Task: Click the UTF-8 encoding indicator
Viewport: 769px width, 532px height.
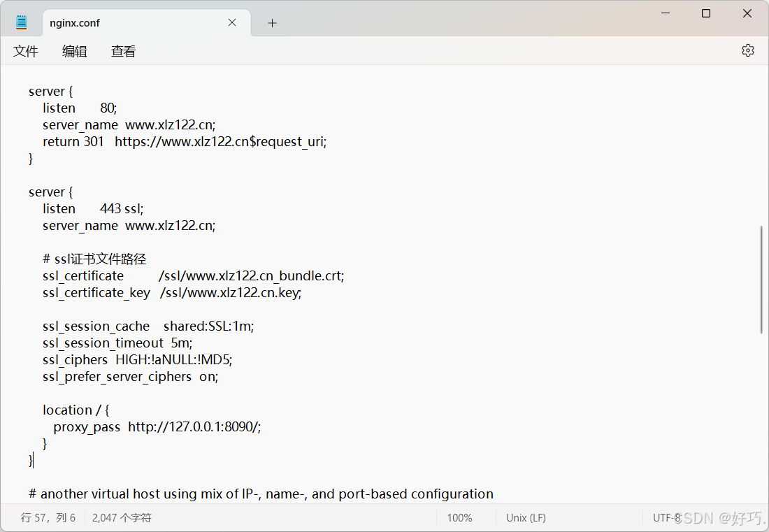Action: [x=666, y=518]
